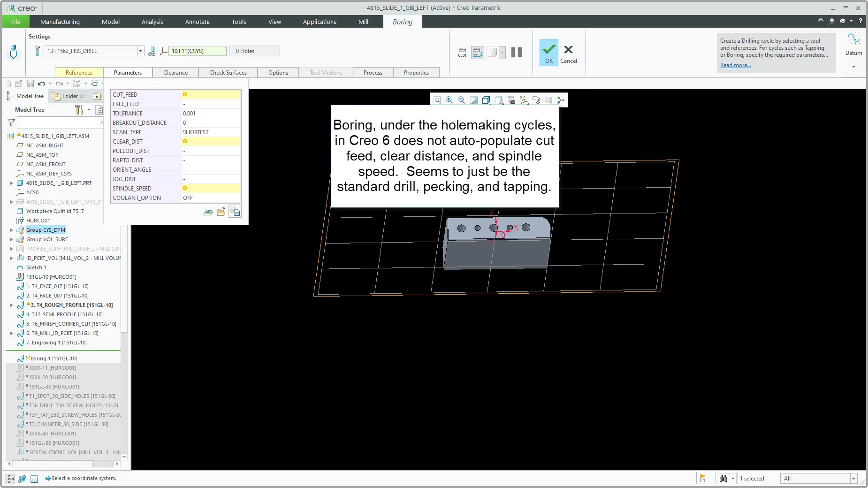The image size is (868, 488).
Task: Click the tree filter funnel icon
Action: [11, 122]
